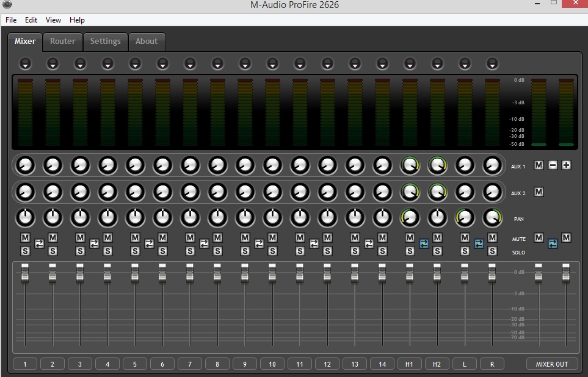The image size is (588, 377).
Task: Unlink the H1 and H2 stereo pair
Action: tap(424, 244)
